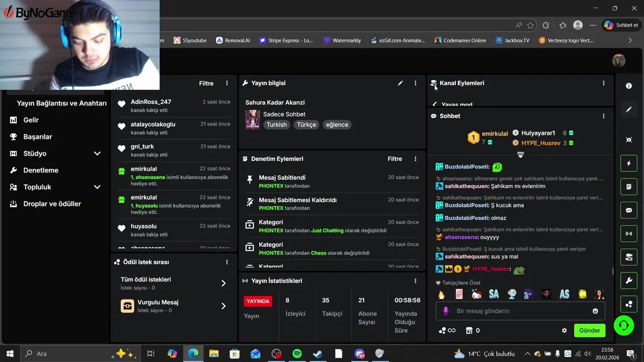
Task: Click the info icon in right sidebar
Action: pyautogui.click(x=629, y=86)
